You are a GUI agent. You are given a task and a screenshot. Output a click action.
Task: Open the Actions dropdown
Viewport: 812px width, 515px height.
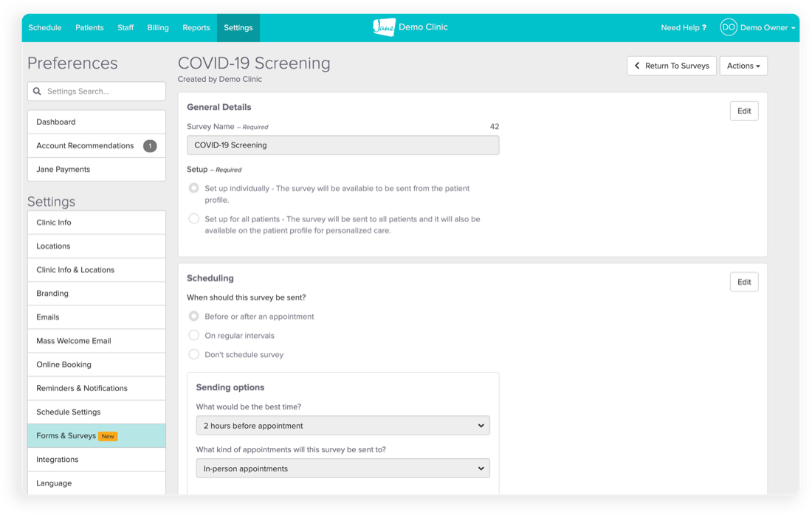[x=743, y=66]
